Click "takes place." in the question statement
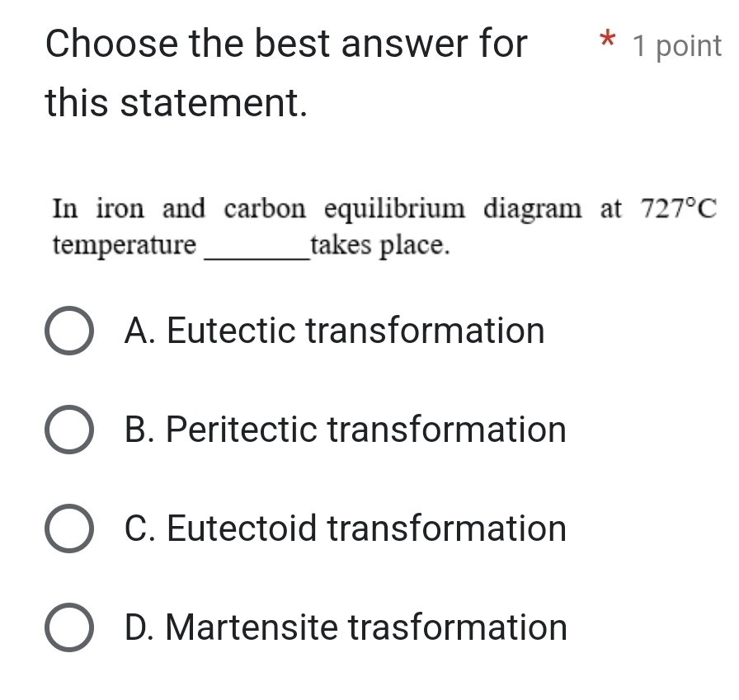The height and width of the screenshot is (700, 739). (x=381, y=244)
